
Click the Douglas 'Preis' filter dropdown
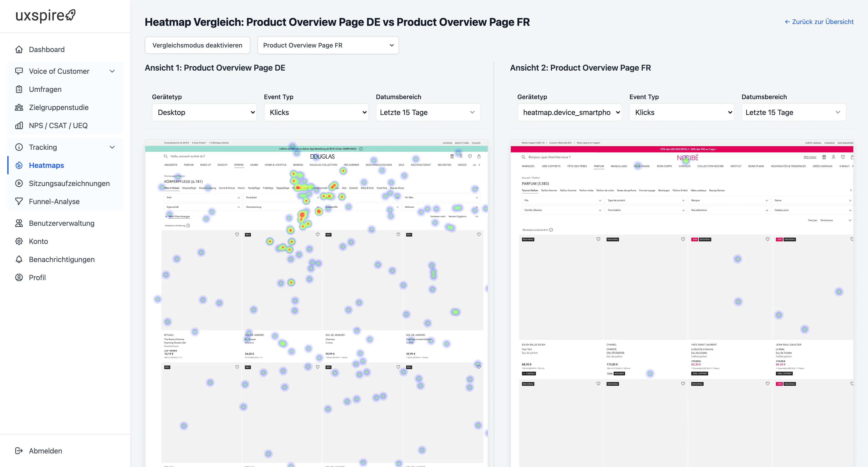tap(203, 198)
